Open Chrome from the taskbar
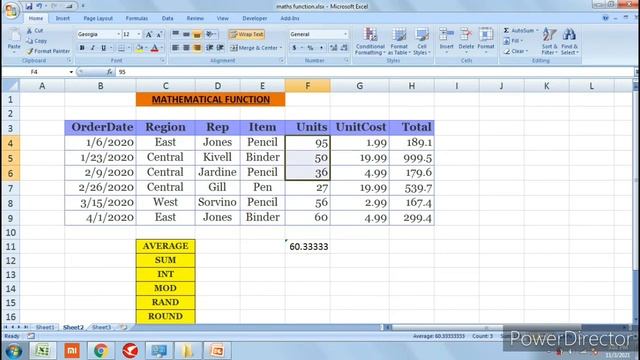 coord(101,351)
